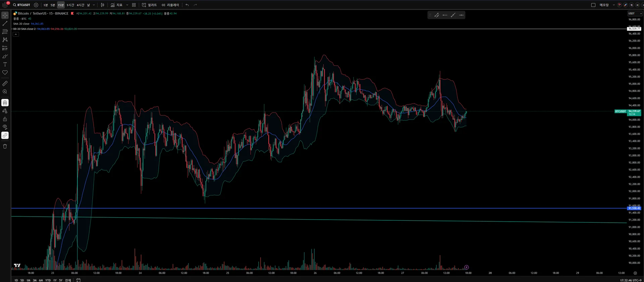Click the 91,530.45 blue line price label
Screen dimensions: 644x282
click(x=634, y=208)
